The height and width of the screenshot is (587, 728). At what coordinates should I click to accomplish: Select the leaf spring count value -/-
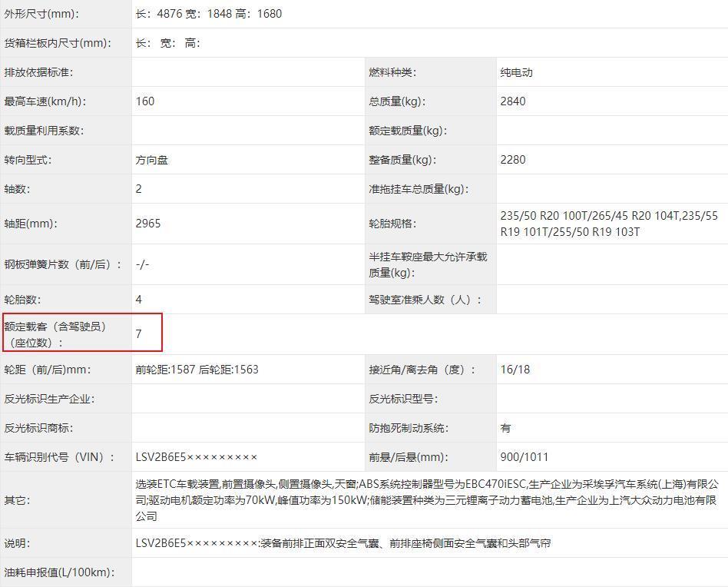coord(142,264)
